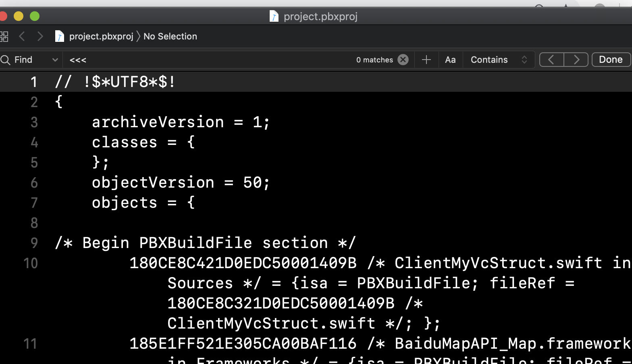The image size is (632, 364).
Task: Click the 'Begin PBXBuildFile section' comment
Action: coord(205,243)
